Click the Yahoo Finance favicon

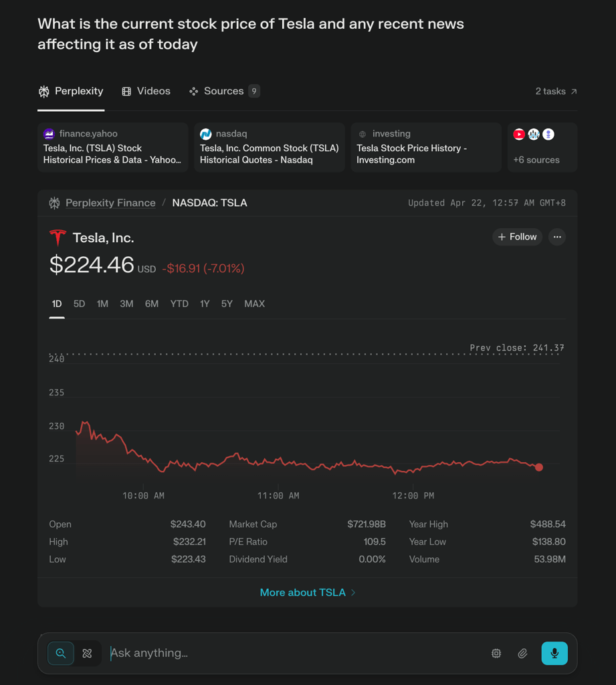tap(49, 134)
